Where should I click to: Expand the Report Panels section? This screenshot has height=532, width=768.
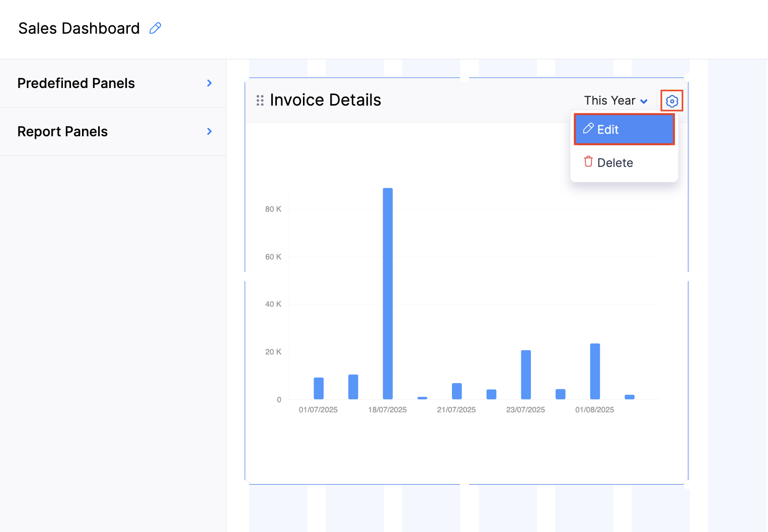(209, 132)
